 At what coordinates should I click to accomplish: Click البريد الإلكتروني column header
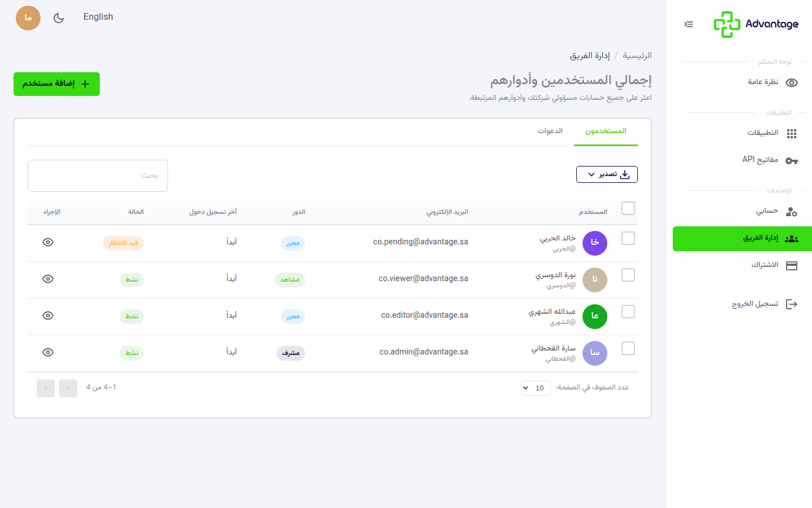click(x=447, y=212)
